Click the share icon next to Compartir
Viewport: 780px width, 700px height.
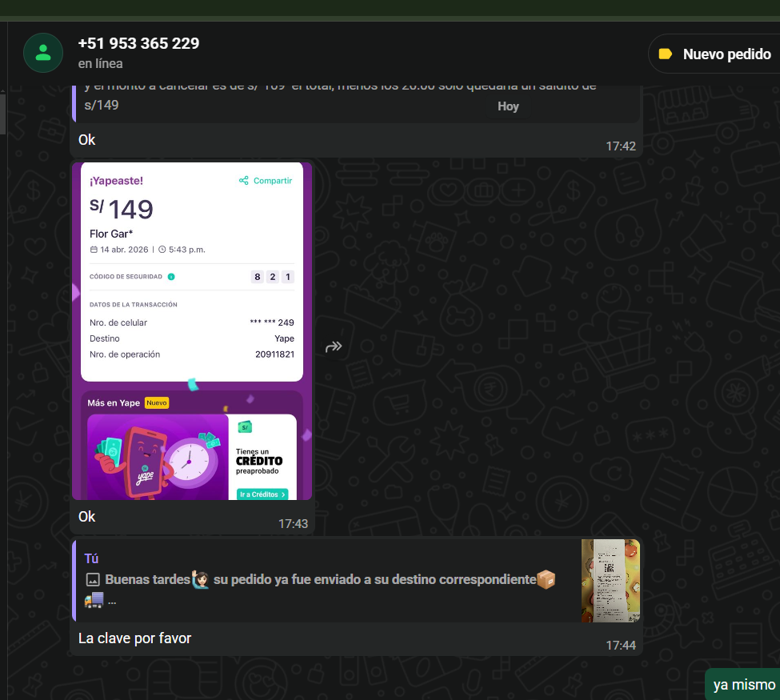pos(243,181)
